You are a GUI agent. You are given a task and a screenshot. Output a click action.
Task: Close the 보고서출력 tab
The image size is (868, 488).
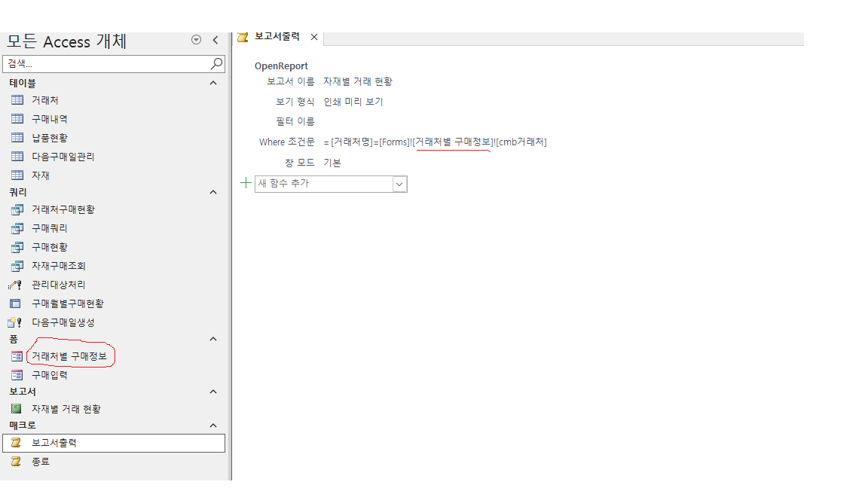(314, 37)
